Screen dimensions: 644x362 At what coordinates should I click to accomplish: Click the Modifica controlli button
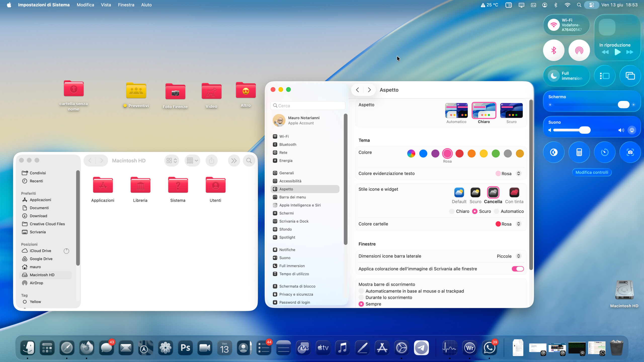pos(592,172)
